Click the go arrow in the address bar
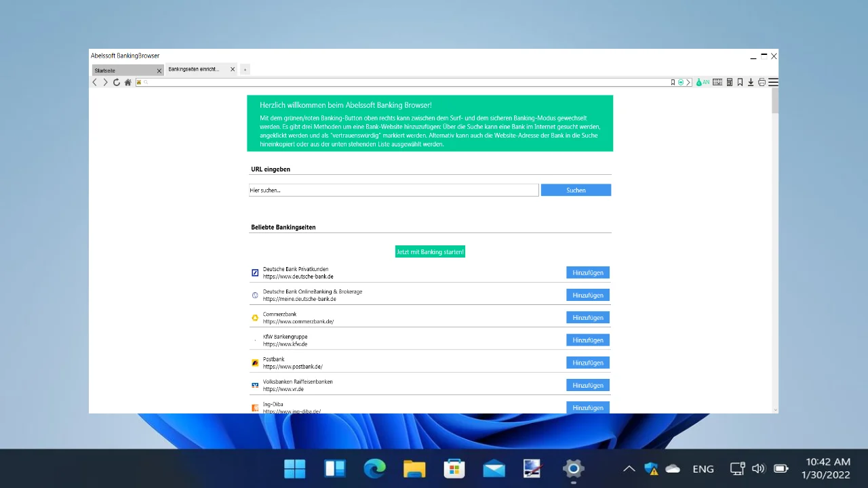The width and height of the screenshot is (868, 488). 688,82
